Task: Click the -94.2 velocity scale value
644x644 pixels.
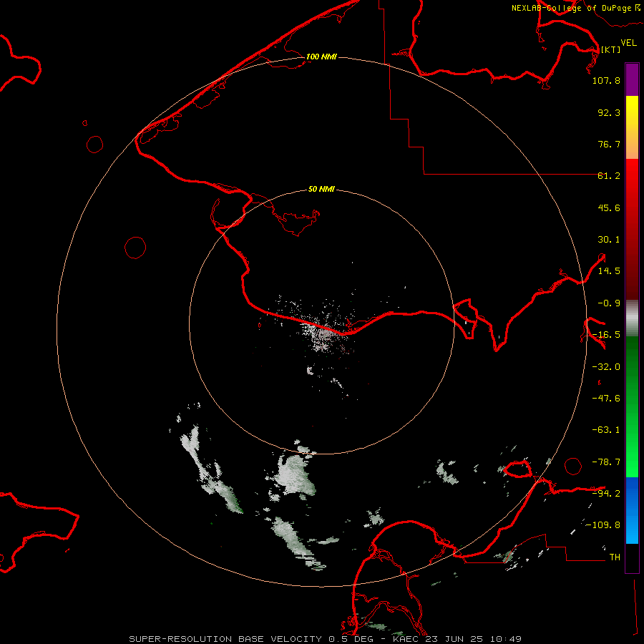Action: 606,493
